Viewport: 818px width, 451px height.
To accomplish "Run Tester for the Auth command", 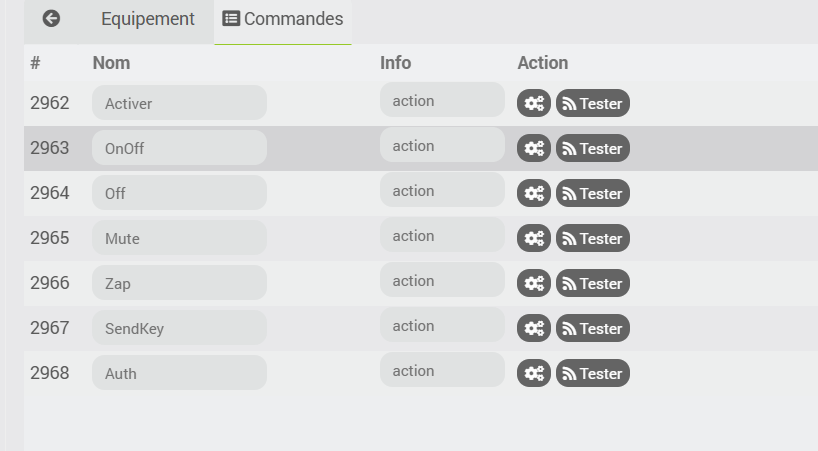I will (x=593, y=373).
